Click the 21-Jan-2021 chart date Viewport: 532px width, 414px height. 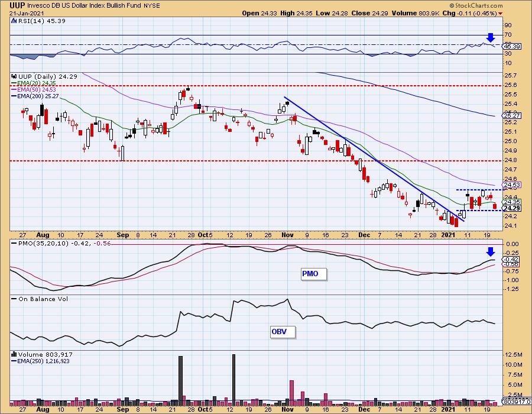click(x=25, y=13)
